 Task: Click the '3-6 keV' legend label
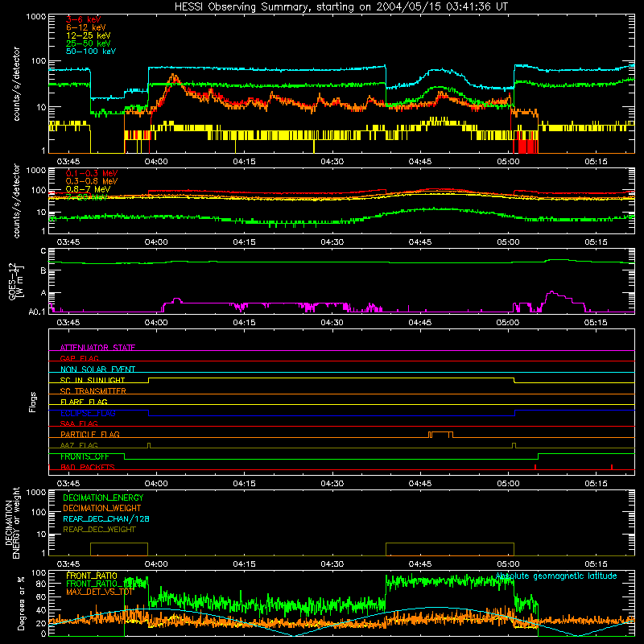(83, 19)
